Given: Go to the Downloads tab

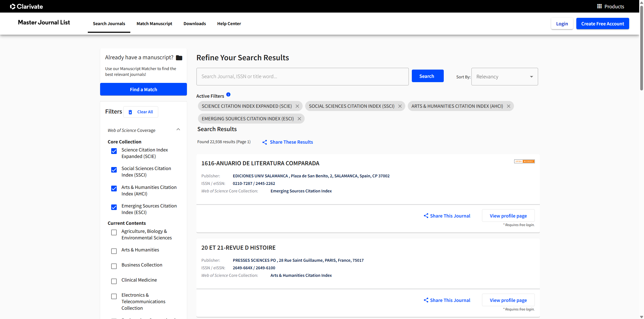Looking at the screenshot, I should [x=194, y=24].
